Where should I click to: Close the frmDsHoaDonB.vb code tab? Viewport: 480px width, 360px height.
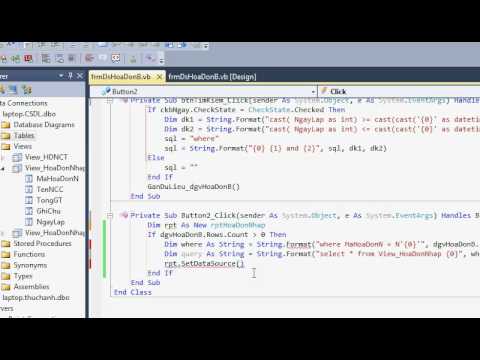coord(159,77)
